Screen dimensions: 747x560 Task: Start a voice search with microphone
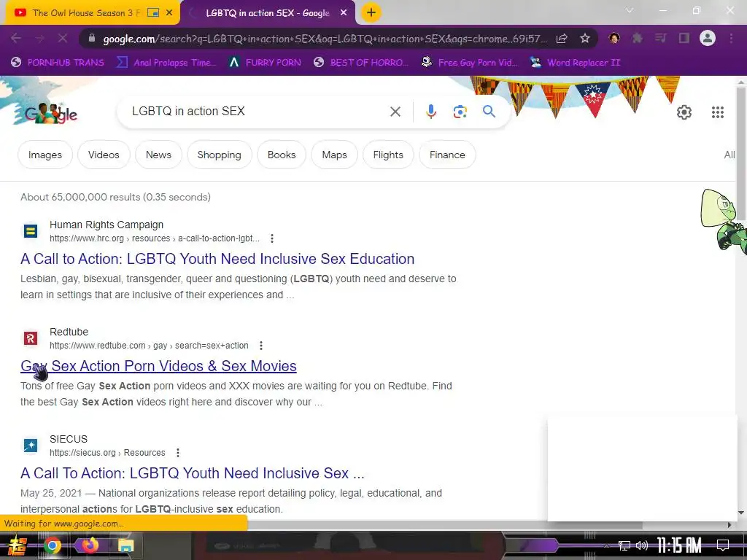(430, 112)
